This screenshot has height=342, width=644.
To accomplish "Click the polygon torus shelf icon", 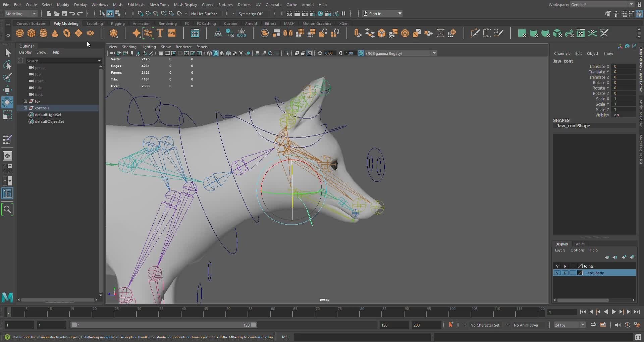I will pyautogui.click(x=66, y=33).
